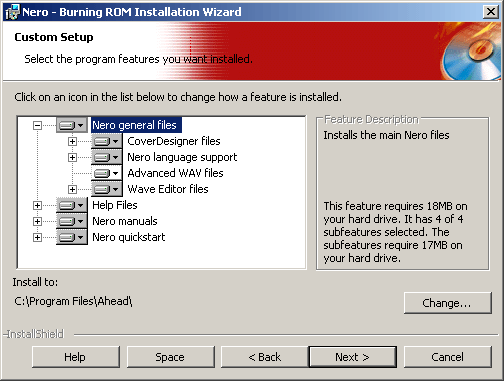Expand the Help Files node
The width and height of the screenshot is (504, 381).
37,205
